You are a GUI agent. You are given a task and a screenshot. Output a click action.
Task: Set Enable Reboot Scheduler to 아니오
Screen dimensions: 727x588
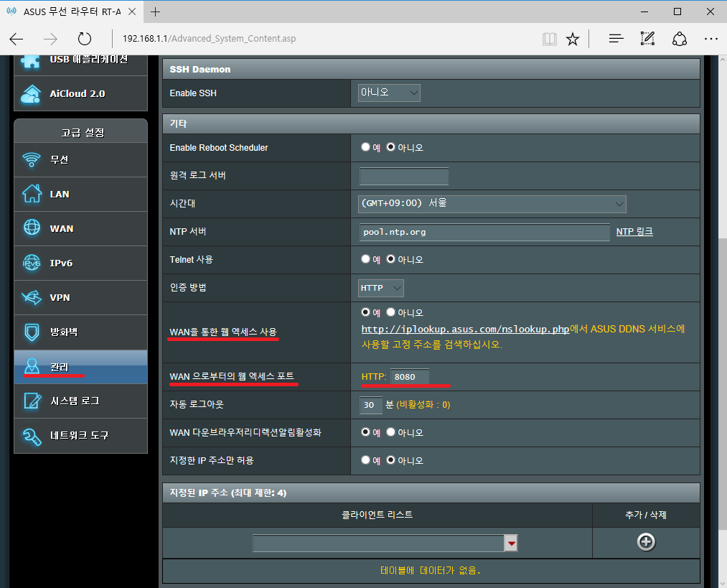point(391,147)
